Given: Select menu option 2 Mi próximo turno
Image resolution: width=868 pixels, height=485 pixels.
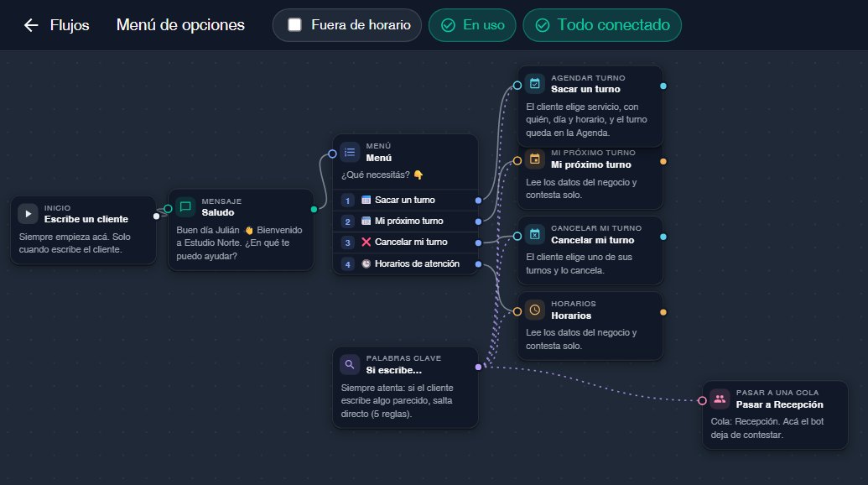Looking at the screenshot, I should pyautogui.click(x=405, y=221).
